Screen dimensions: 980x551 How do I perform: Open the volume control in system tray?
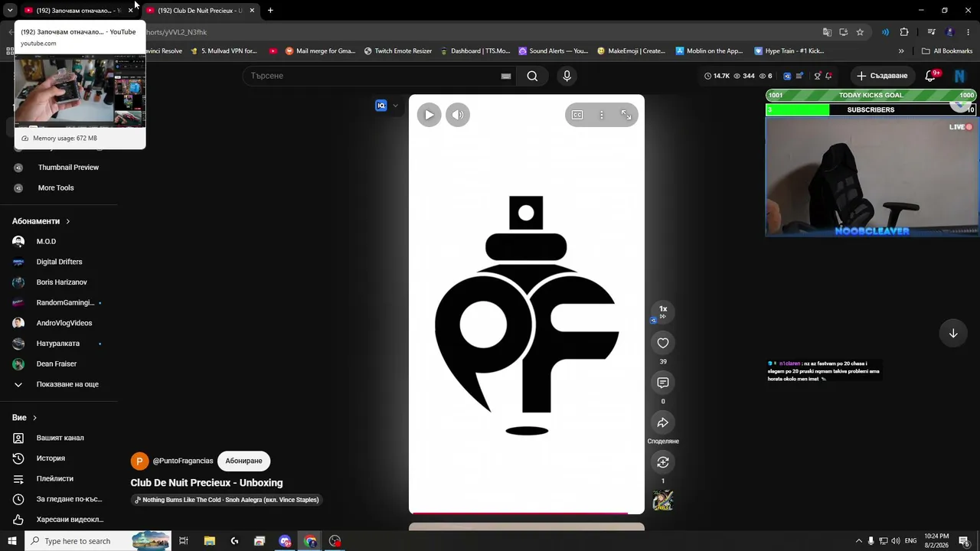tap(896, 541)
